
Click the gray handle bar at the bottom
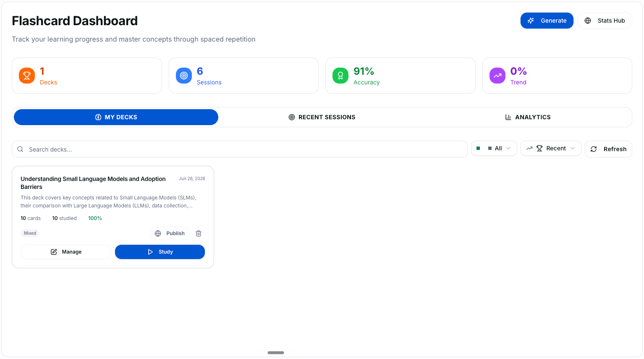pos(276,353)
